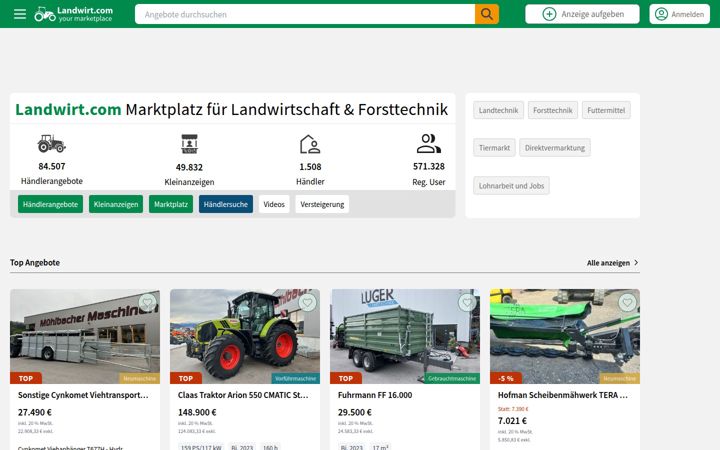This screenshot has width=720, height=450.
Task: Click the plus icon in Anzeige aufgeben
Action: coord(549,14)
